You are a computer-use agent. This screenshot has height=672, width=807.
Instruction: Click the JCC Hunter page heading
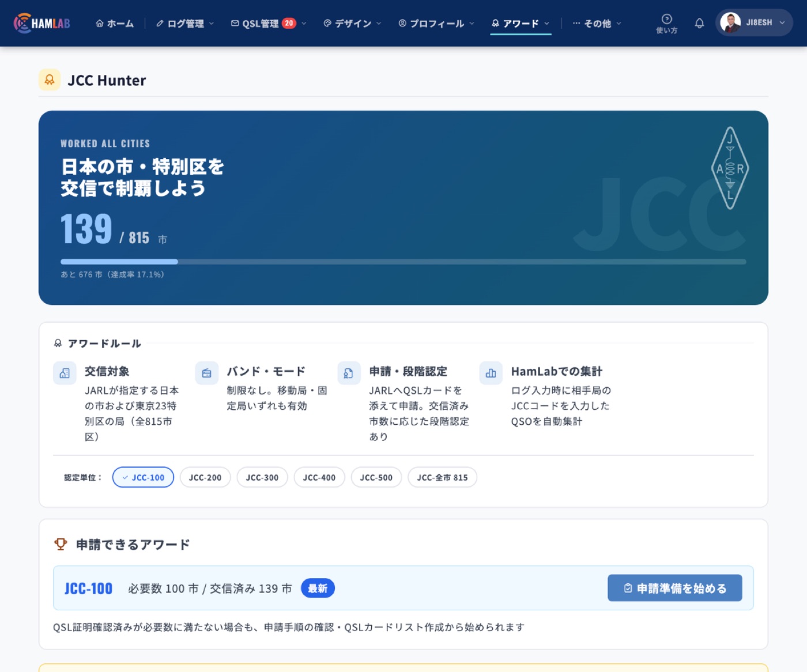107,80
